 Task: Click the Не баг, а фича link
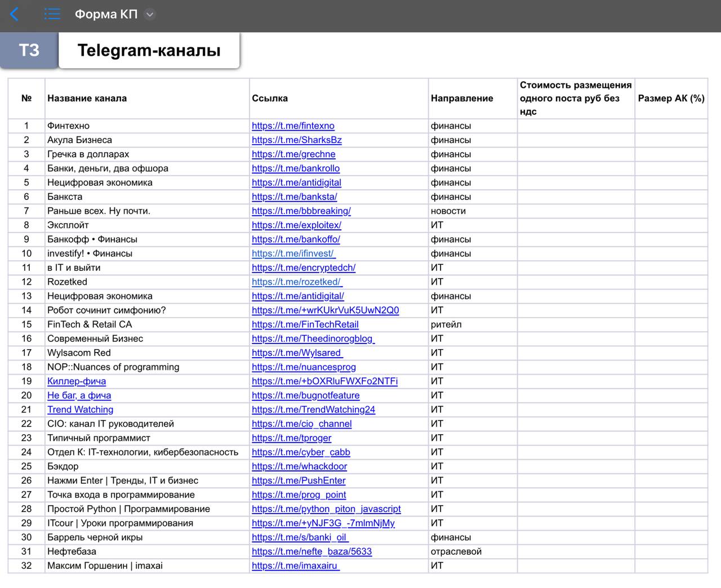pyautogui.click(x=79, y=395)
